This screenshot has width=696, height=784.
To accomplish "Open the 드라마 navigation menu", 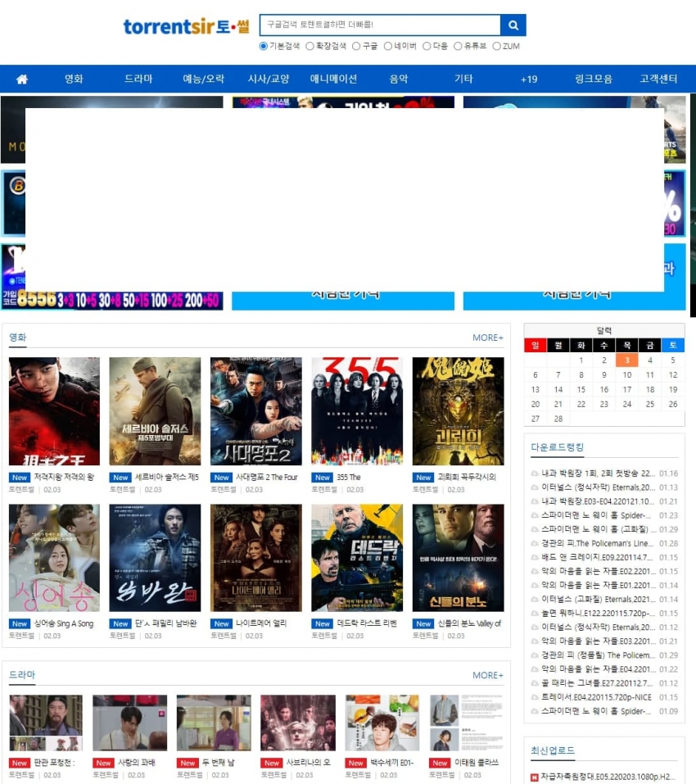I will click(138, 79).
